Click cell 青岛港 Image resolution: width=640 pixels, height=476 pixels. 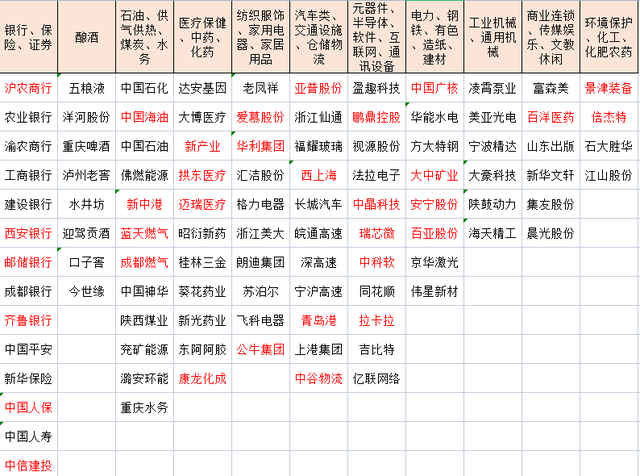click(318, 320)
